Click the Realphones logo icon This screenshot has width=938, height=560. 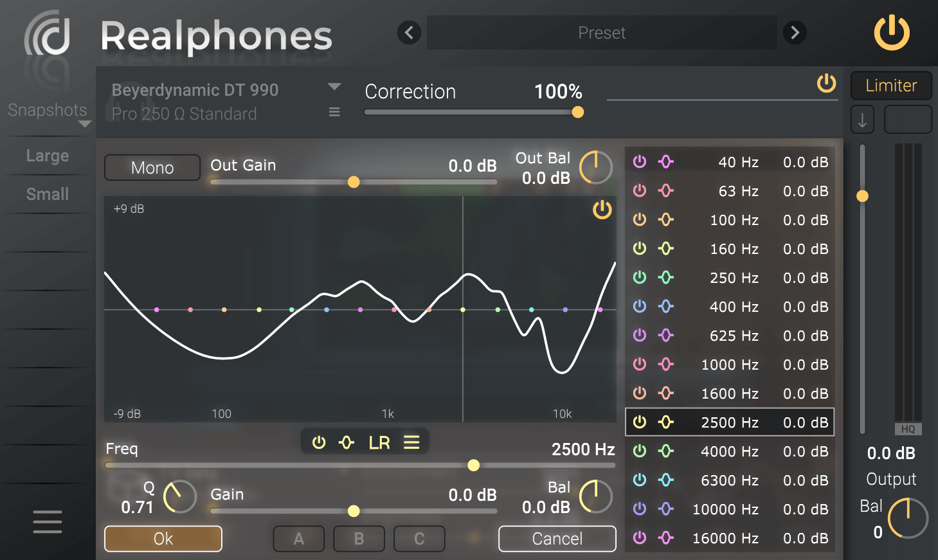point(47,33)
